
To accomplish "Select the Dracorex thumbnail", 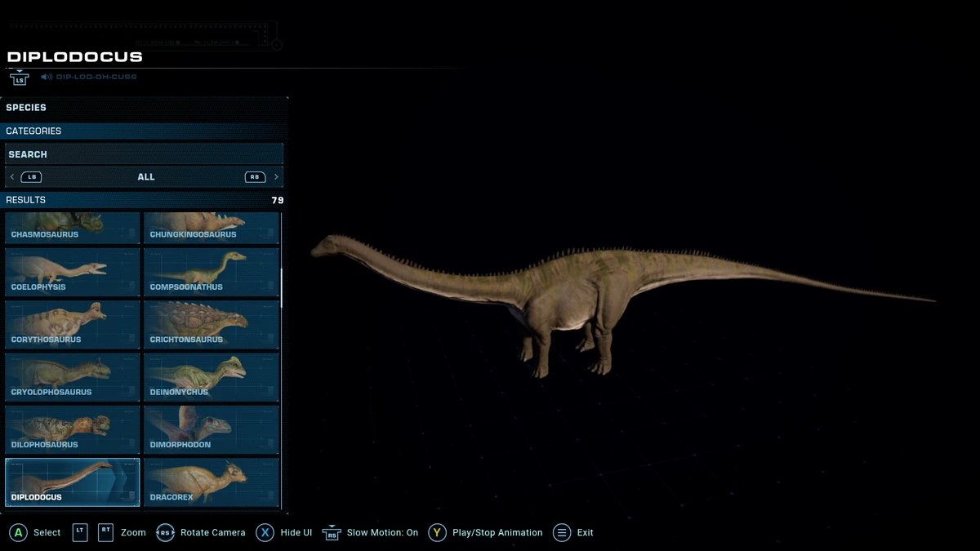I will [x=211, y=482].
